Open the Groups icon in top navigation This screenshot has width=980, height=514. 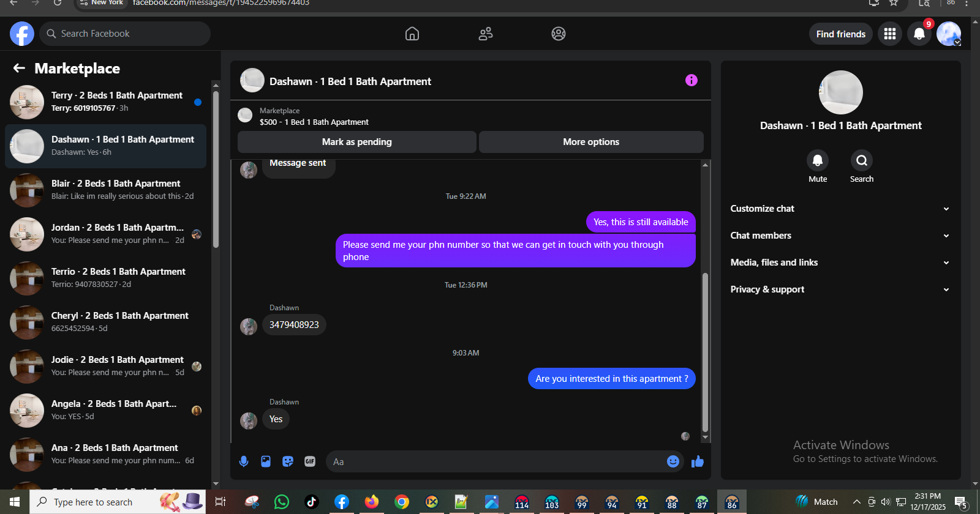559,34
